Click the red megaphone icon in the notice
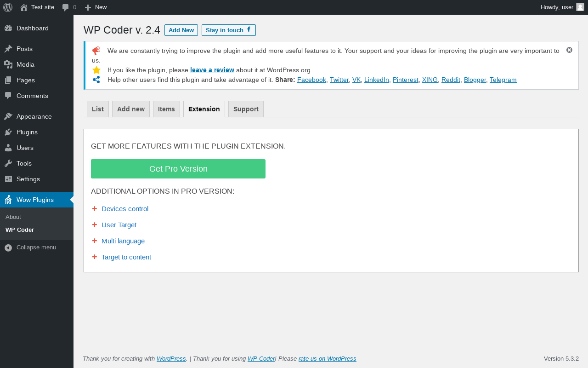The width and height of the screenshot is (588, 368). [x=96, y=51]
